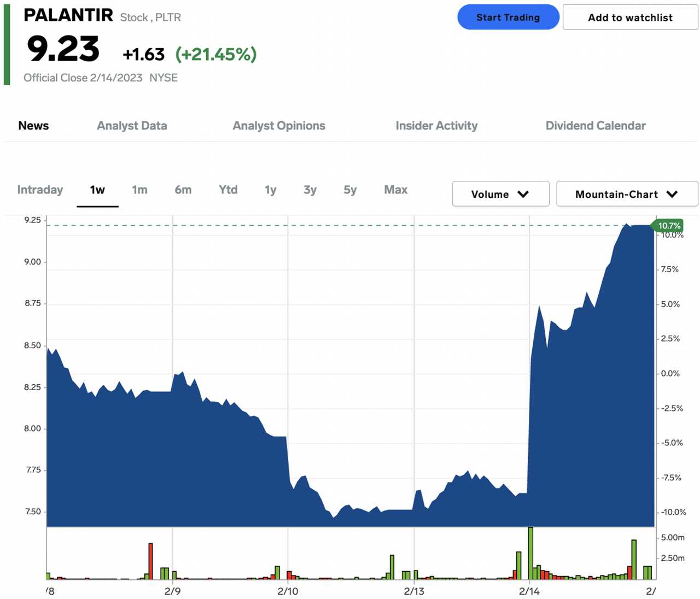The width and height of the screenshot is (700, 599).
Task: Open Dividend Calendar tab
Action: tap(596, 126)
